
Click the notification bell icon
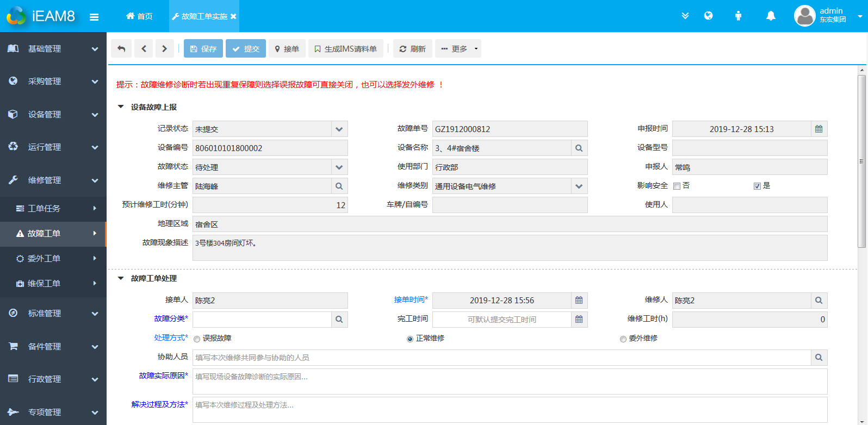click(x=771, y=16)
